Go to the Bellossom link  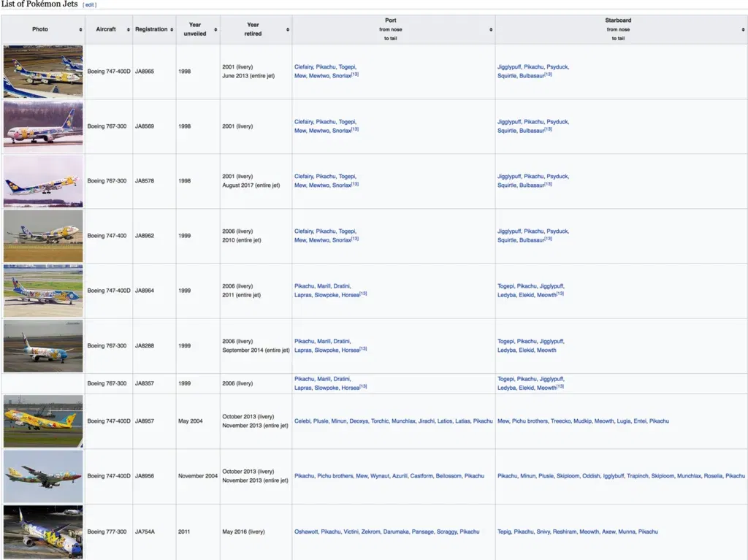coord(449,476)
